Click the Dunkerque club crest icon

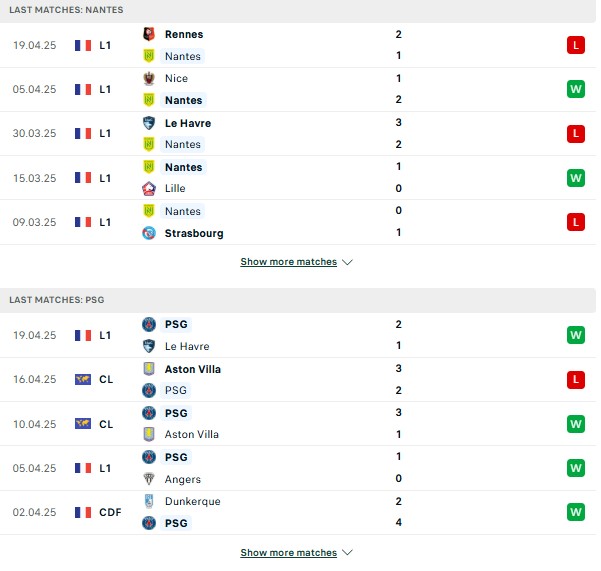tap(149, 501)
